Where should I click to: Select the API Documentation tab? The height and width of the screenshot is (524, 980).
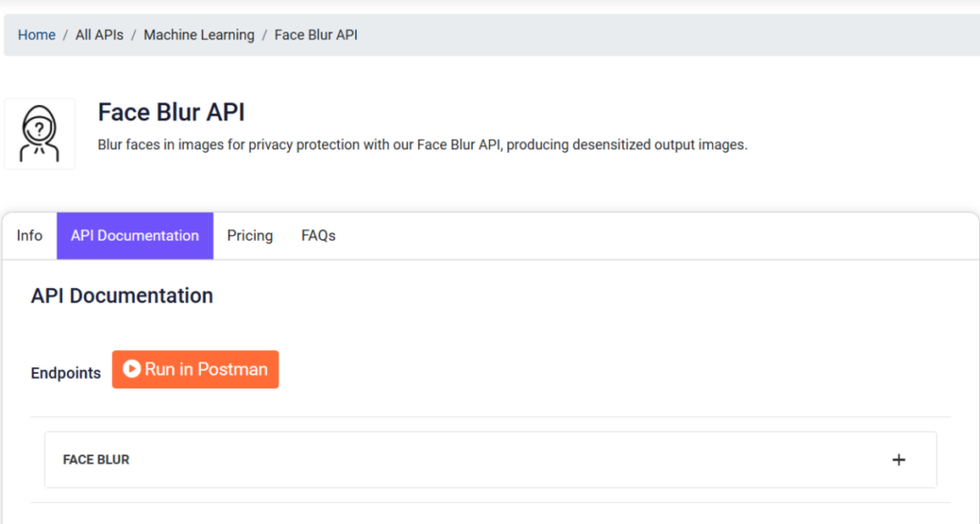[x=135, y=235]
